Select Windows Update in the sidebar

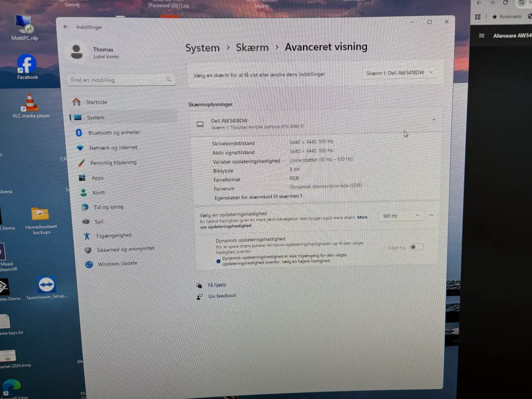(117, 264)
